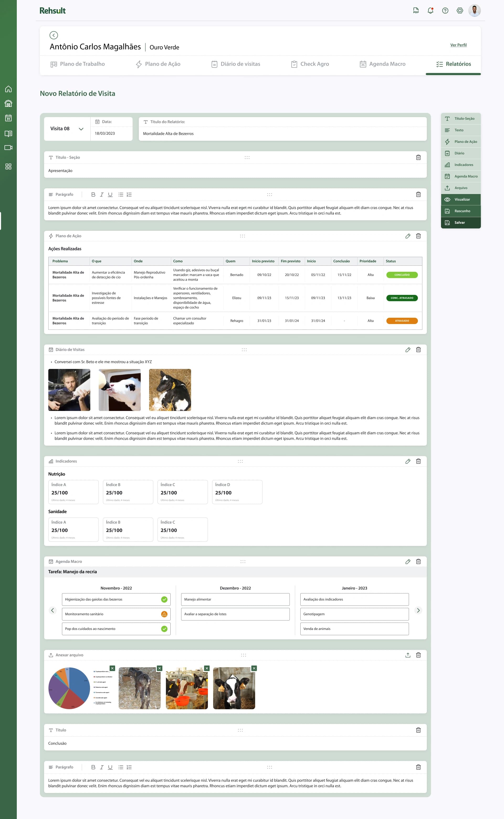Open the PDF export icon in header
504x819 pixels.
[x=416, y=11]
